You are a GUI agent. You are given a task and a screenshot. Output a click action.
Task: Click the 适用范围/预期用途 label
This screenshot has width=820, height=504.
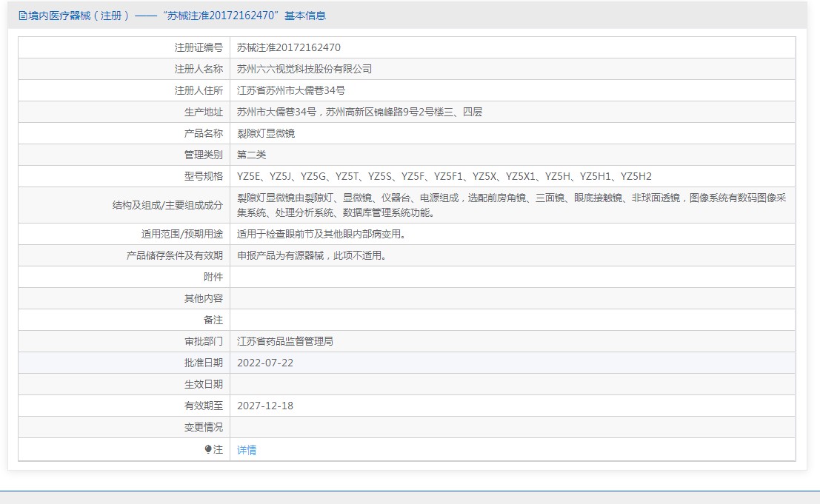(182, 234)
